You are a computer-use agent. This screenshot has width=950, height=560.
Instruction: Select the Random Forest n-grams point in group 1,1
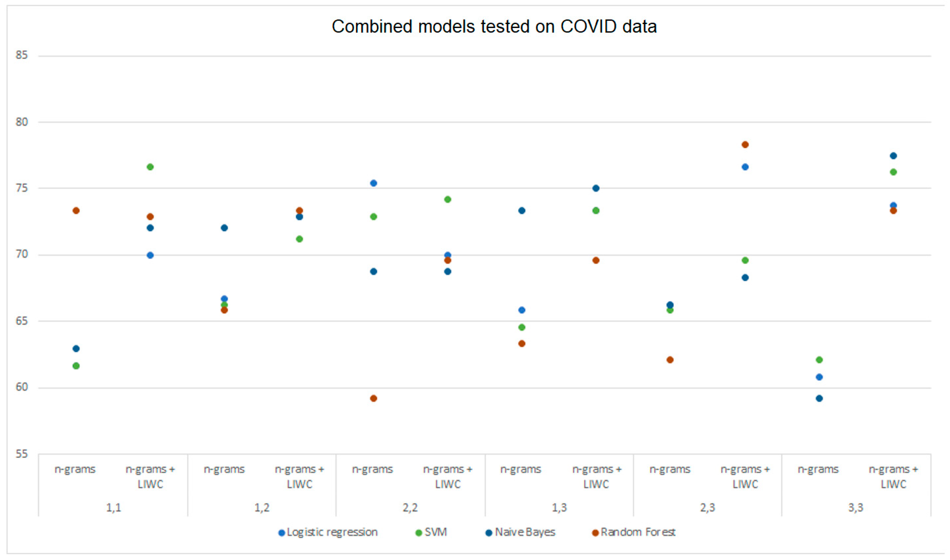pyautogui.click(x=76, y=210)
